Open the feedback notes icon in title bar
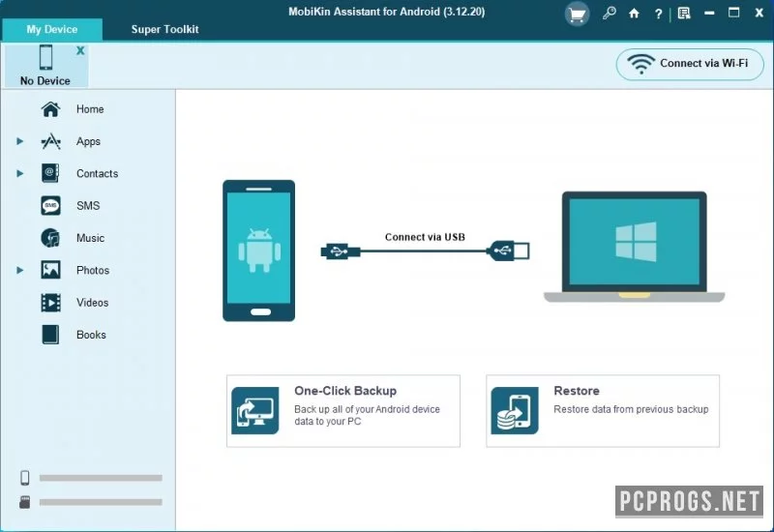Viewport: 774px width, 532px height. pos(684,14)
